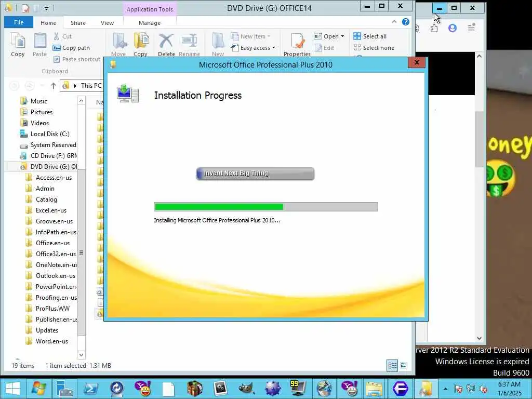Click the Properties checkmark icon
Screen dimensions: 532x399
tap(297, 45)
